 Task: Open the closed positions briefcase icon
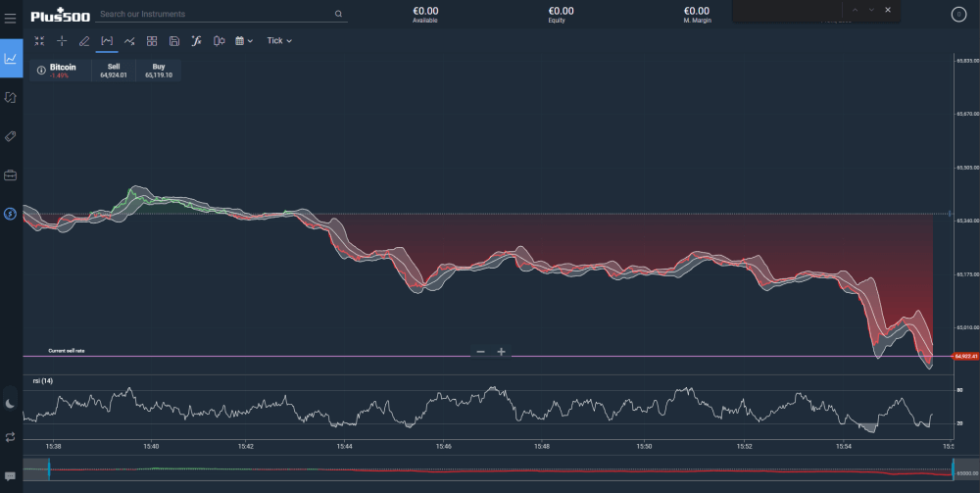(x=10, y=175)
